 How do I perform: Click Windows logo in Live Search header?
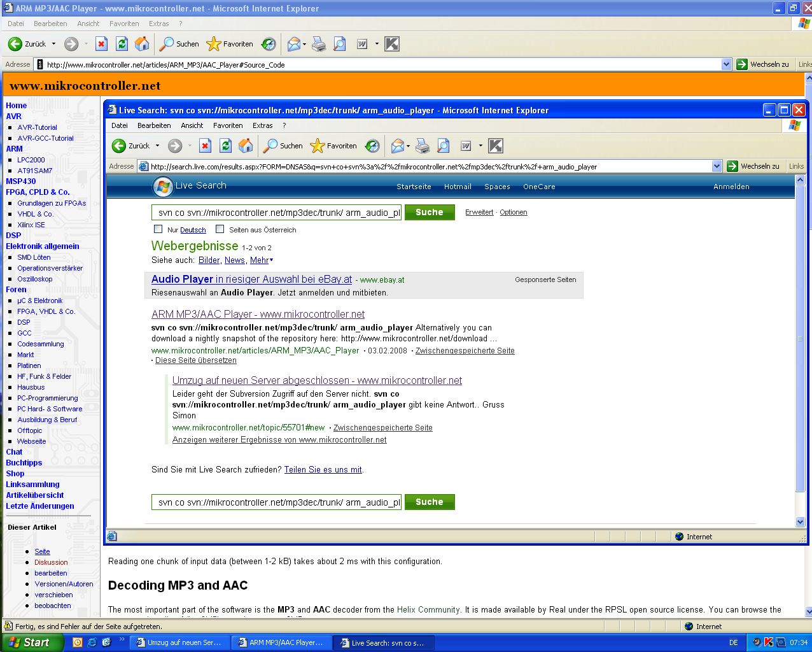pos(163,187)
